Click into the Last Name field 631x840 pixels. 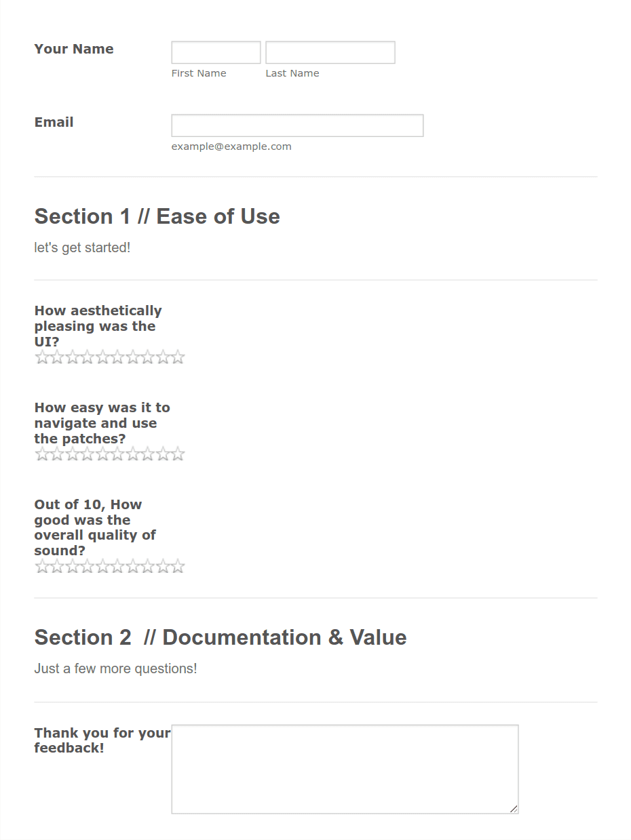pos(330,52)
